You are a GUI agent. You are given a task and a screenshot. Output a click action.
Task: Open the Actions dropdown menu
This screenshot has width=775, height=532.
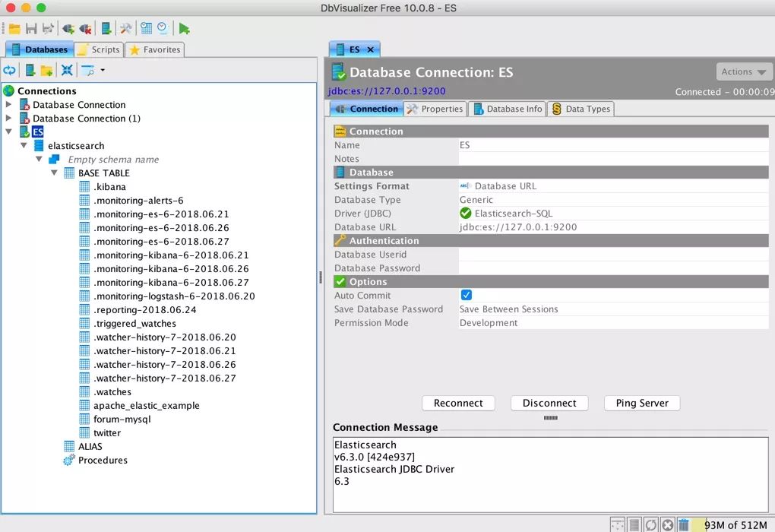click(744, 71)
